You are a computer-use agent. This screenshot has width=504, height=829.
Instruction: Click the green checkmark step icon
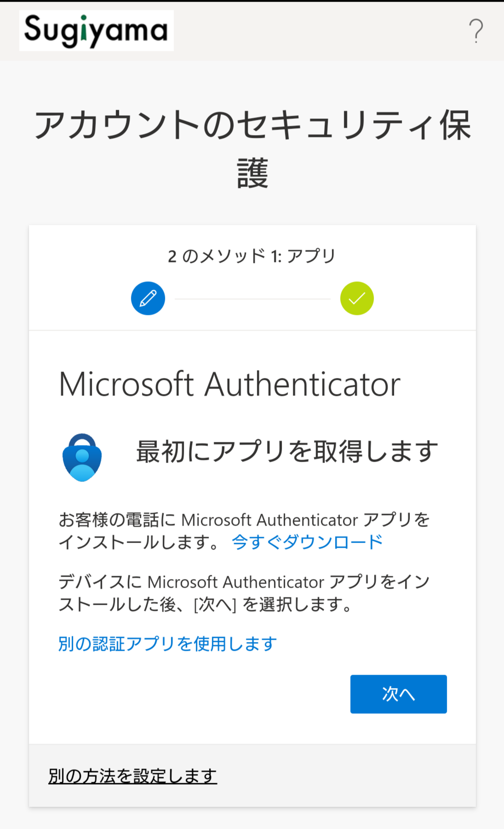click(x=357, y=298)
